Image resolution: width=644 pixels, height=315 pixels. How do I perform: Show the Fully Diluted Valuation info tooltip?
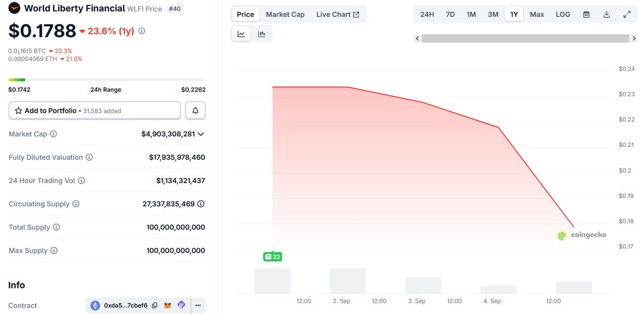[89, 157]
